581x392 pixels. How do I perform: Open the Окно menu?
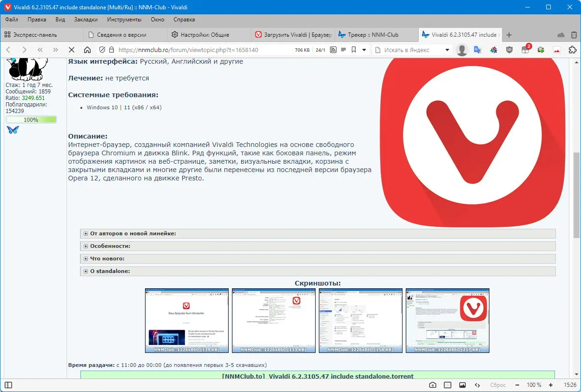point(158,20)
